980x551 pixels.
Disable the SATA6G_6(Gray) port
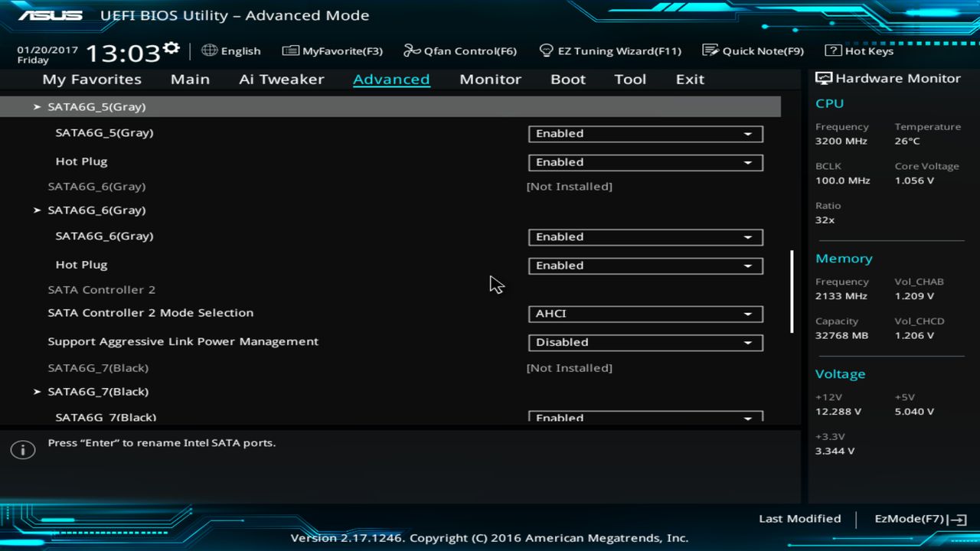tap(645, 236)
